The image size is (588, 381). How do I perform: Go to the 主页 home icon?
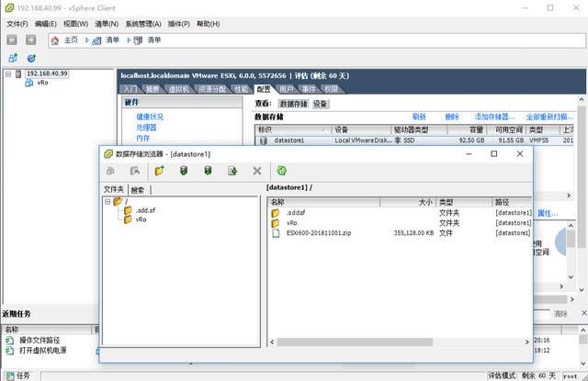tap(55, 40)
